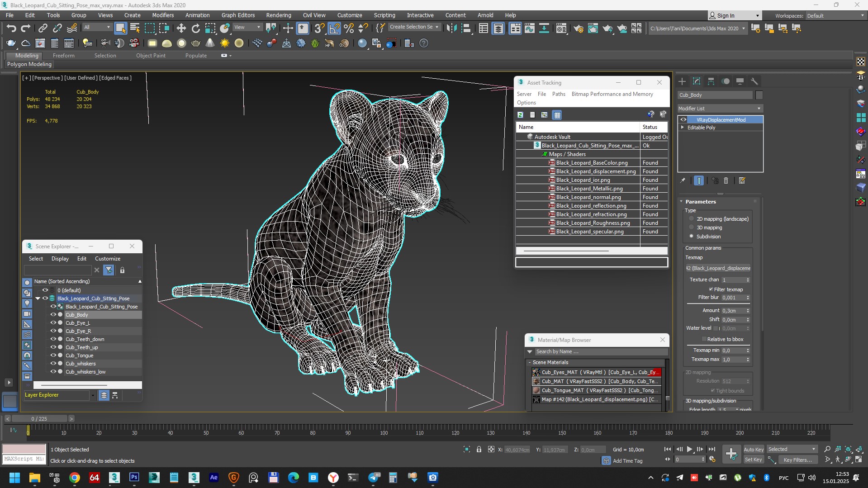Switch to the Object Paint ribbon tab
Screen dimensions: 868x488
point(151,56)
